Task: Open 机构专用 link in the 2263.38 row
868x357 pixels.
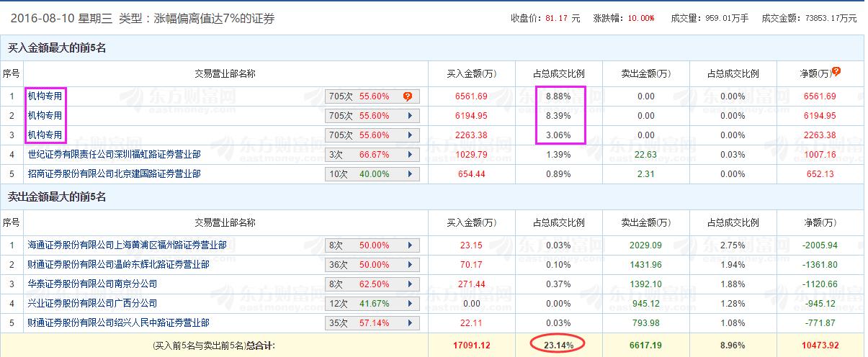Action: [45, 135]
